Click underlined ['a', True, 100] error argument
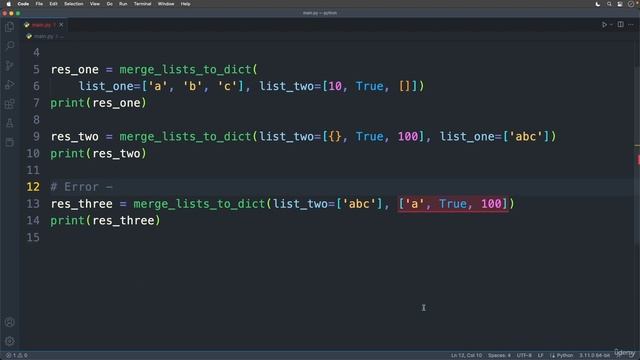This screenshot has height=360, width=640. pyautogui.click(x=453, y=204)
